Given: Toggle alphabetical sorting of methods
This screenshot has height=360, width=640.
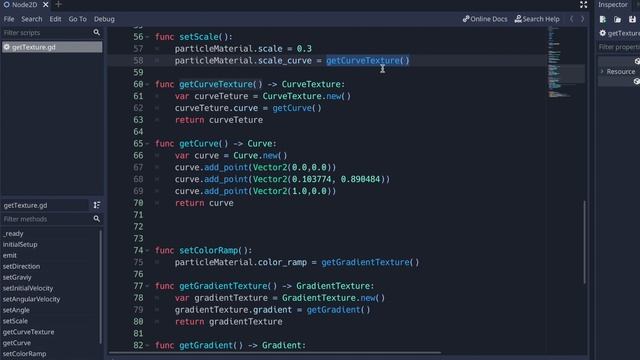Looking at the screenshot, I should tap(96, 205).
